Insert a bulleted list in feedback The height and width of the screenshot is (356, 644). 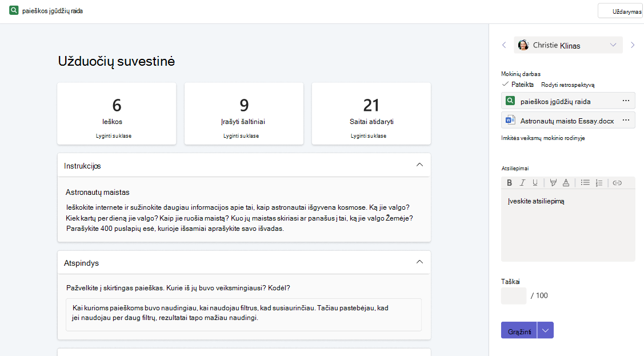585,183
